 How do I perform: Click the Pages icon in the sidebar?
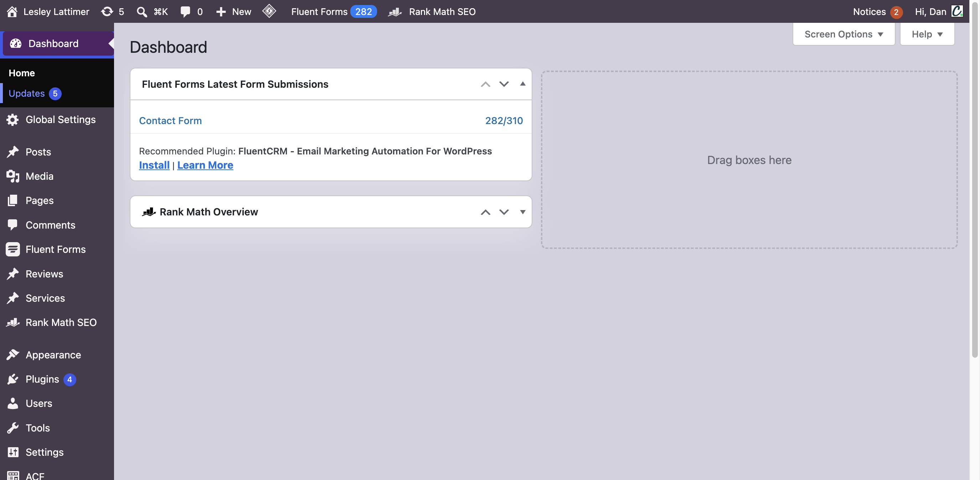click(x=12, y=200)
